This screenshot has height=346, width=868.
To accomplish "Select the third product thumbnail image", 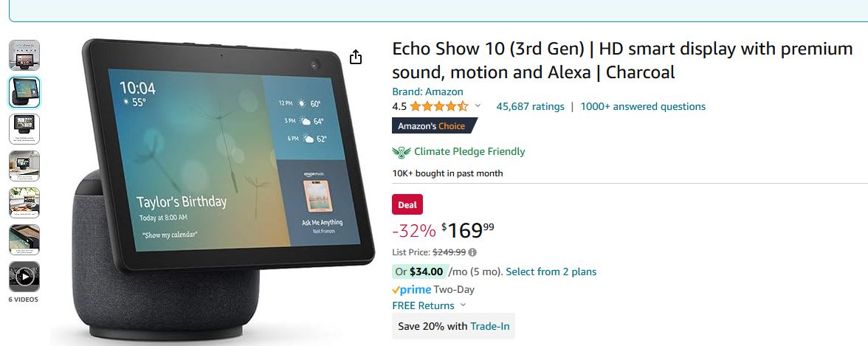I will point(24,129).
